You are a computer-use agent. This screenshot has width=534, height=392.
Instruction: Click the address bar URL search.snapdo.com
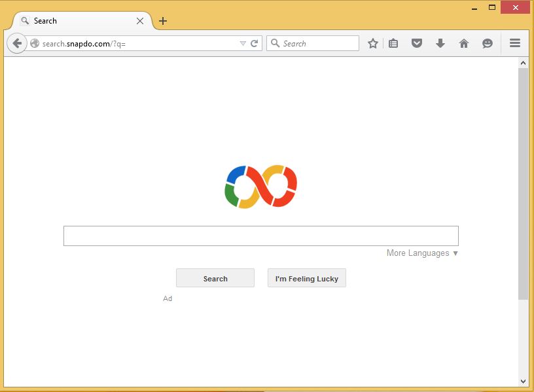tap(84, 44)
